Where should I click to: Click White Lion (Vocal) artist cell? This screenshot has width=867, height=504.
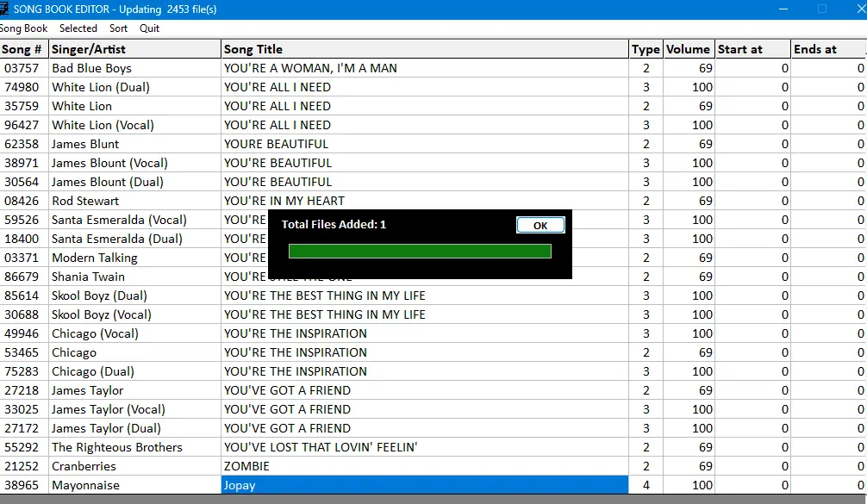pos(135,125)
